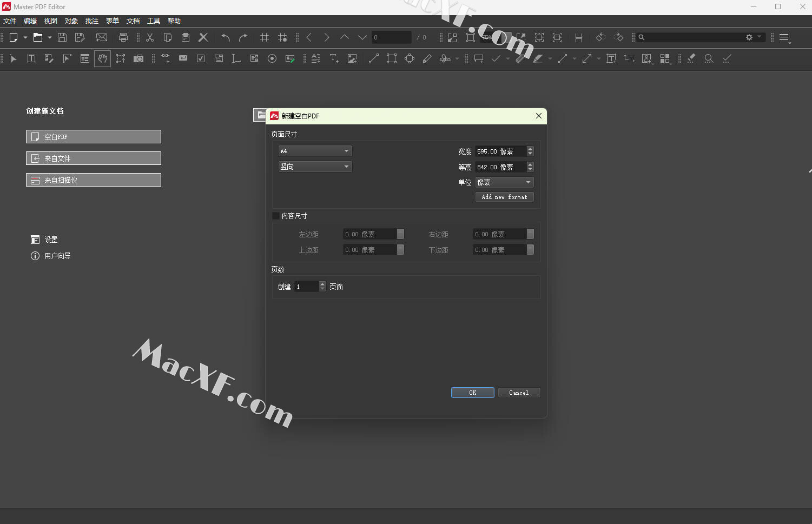This screenshot has height=524, width=812.
Task: Select the radio button form tool
Action: (x=272, y=58)
